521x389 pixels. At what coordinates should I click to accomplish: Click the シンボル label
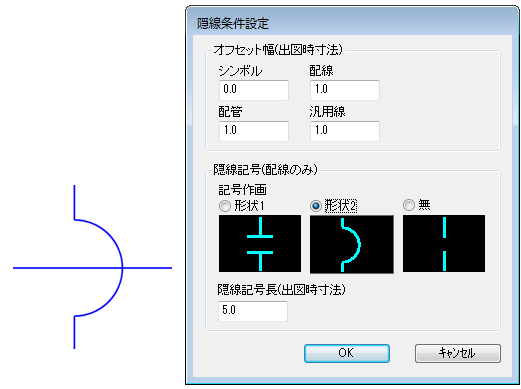(240, 71)
